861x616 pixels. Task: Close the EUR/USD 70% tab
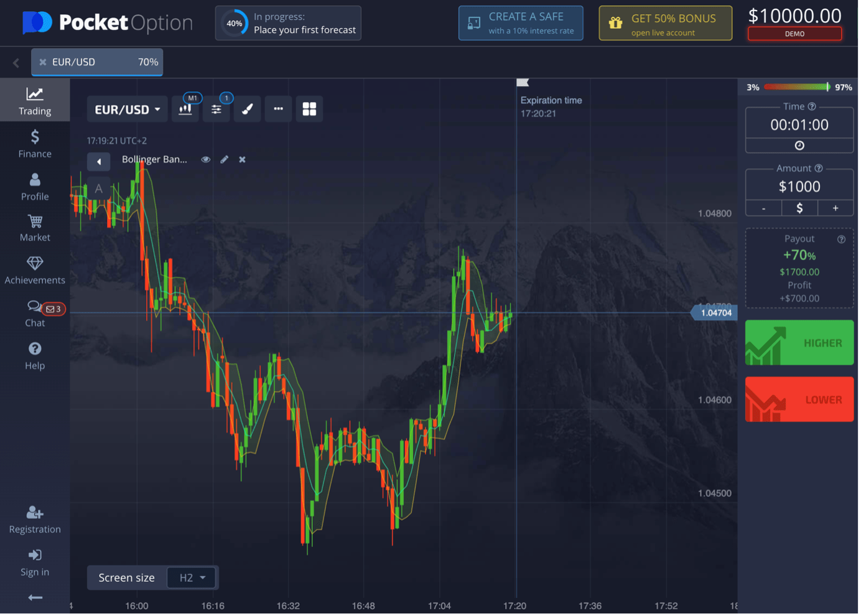[x=42, y=62]
